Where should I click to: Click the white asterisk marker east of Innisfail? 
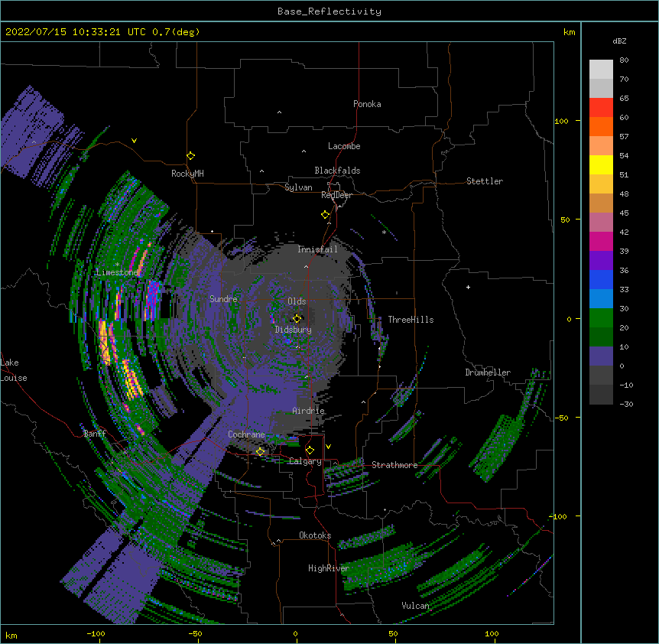(x=384, y=233)
